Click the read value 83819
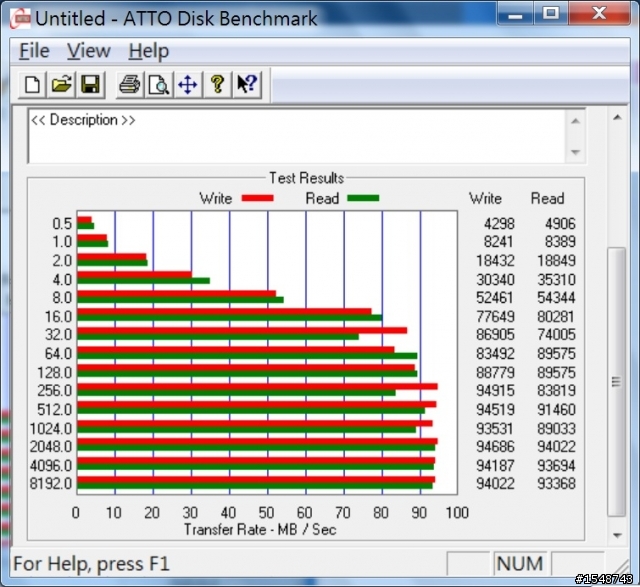Image resolution: width=640 pixels, height=587 pixels. (x=556, y=391)
